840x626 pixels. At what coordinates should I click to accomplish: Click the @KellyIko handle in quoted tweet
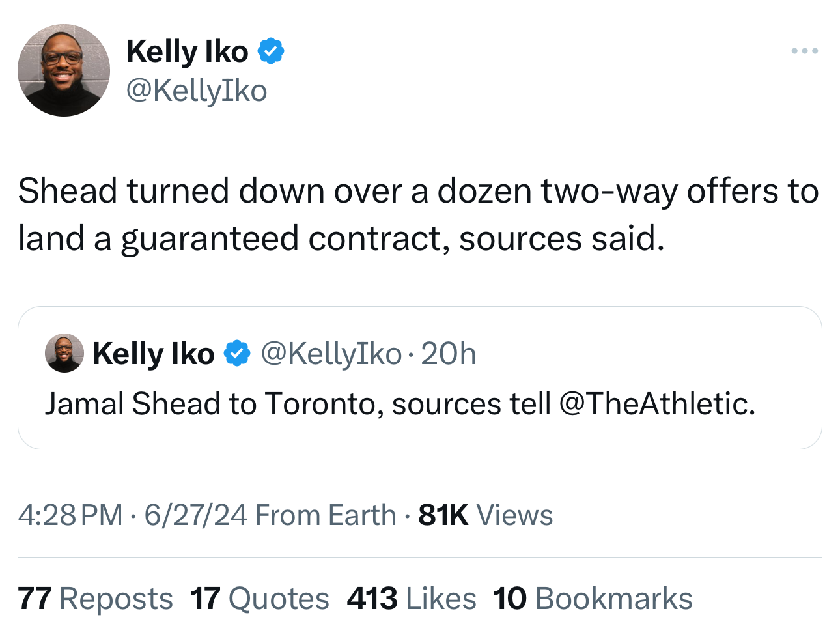[331, 354]
